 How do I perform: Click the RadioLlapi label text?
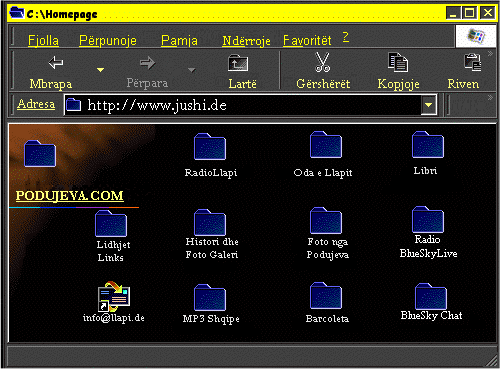point(211,173)
